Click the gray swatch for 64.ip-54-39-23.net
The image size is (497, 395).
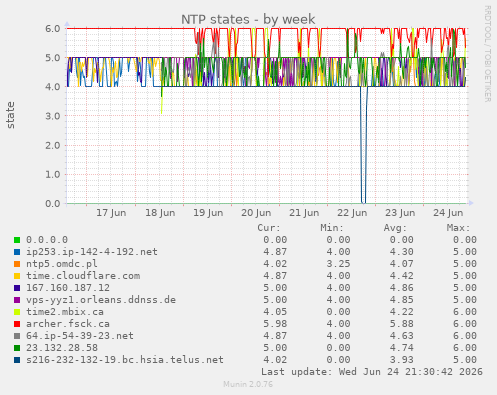17,336
